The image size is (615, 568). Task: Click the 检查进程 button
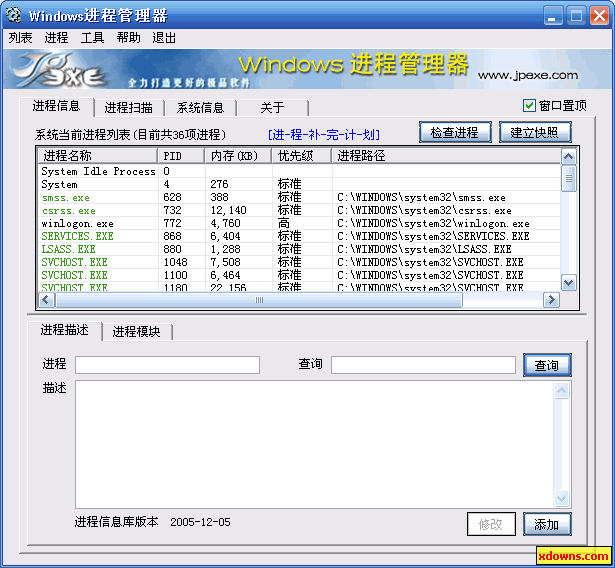pyautogui.click(x=455, y=132)
